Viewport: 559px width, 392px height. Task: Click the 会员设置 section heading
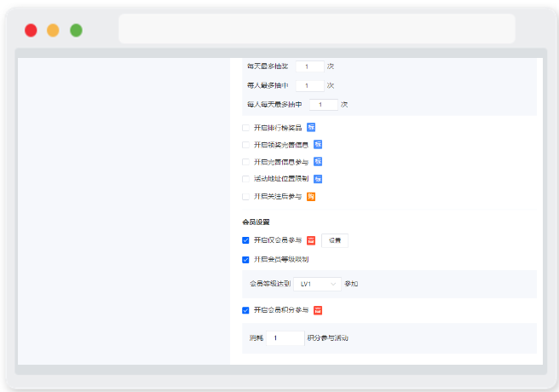(256, 222)
